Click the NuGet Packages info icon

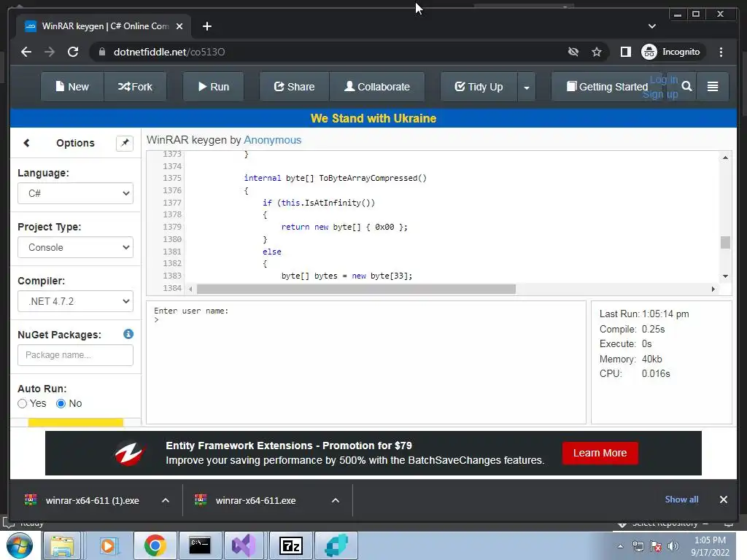[128, 334]
